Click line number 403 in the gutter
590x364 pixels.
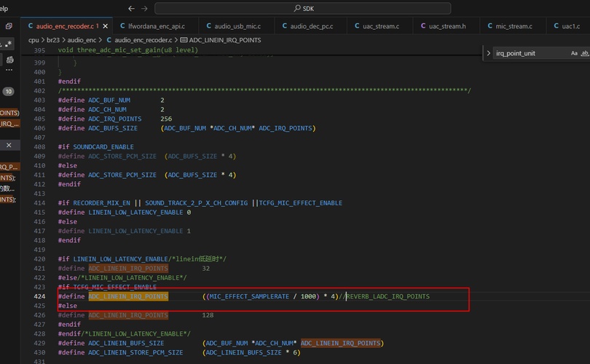39,100
